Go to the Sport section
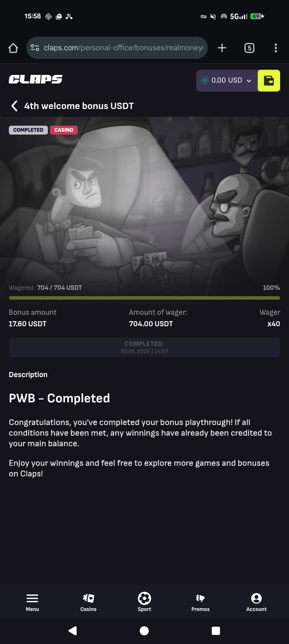 (144, 602)
